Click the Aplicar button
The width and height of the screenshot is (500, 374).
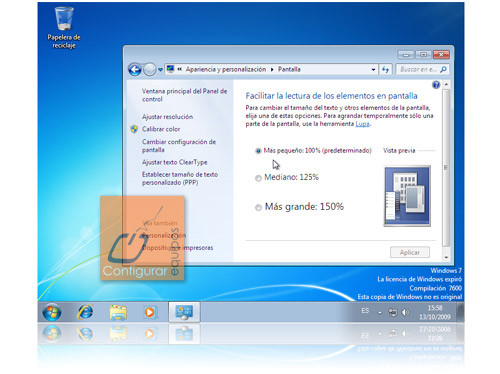(410, 252)
